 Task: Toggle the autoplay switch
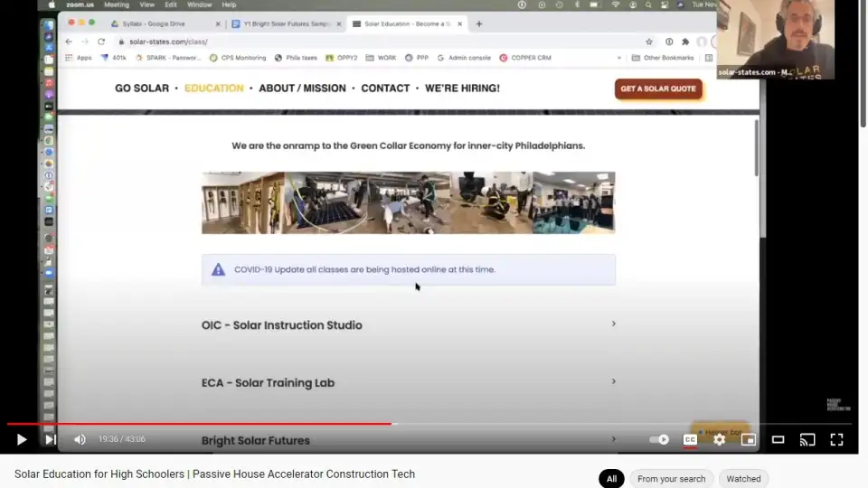660,439
